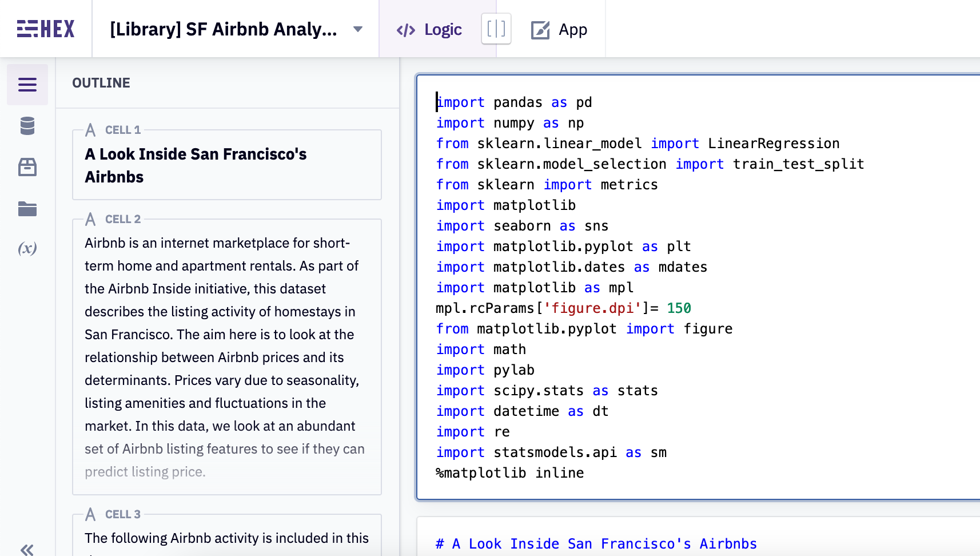Screen dimensions: 980x556
Task: Expand the notebook name menu caret
Action: [357, 29]
